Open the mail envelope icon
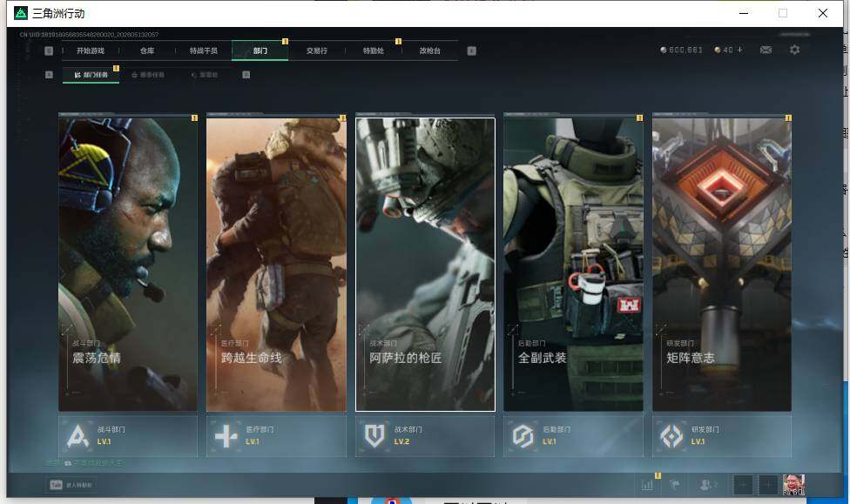 pyautogui.click(x=766, y=50)
